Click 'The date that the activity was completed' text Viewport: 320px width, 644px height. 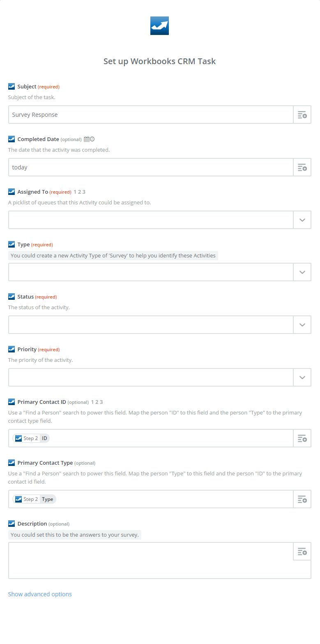[x=59, y=150]
